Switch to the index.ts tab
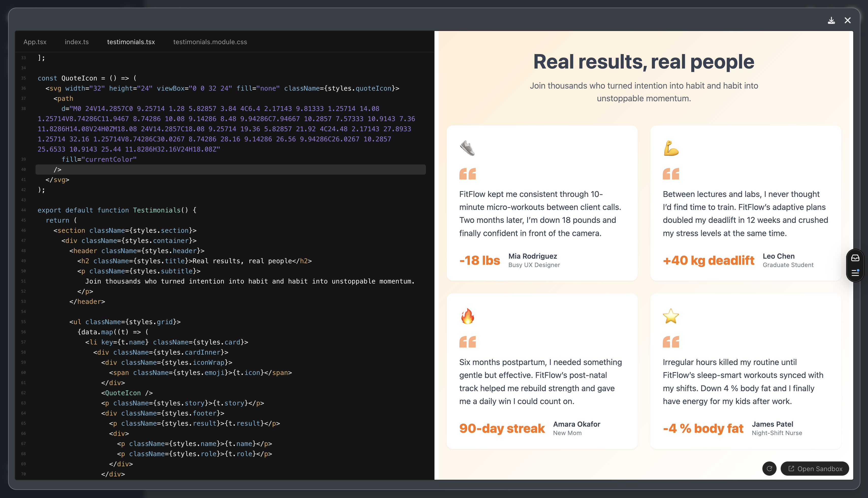The width and height of the screenshot is (868, 498). (77, 42)
